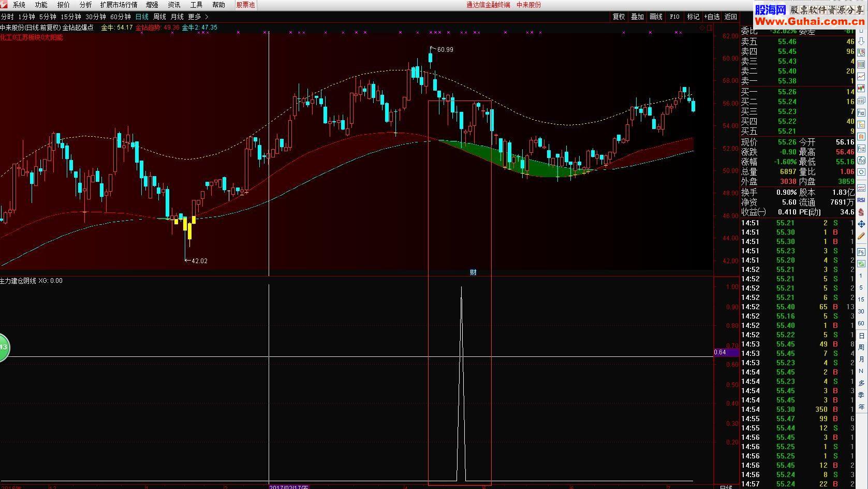This screenshot has height=489, width=868.
Task: Click the four-arrow move icon in sidebar
Action: 861,224
